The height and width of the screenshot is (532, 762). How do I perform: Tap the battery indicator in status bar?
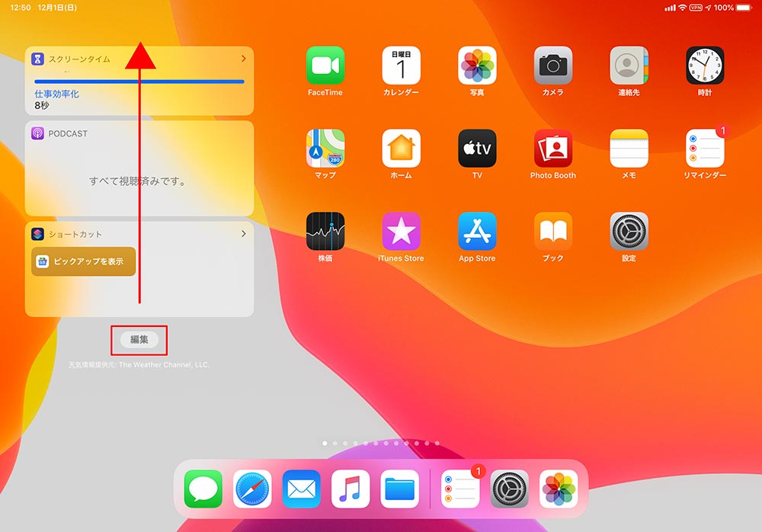(744, 8)
